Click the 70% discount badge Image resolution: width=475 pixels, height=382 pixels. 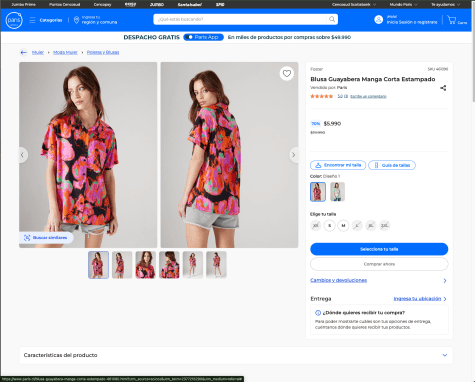point(315,124)
